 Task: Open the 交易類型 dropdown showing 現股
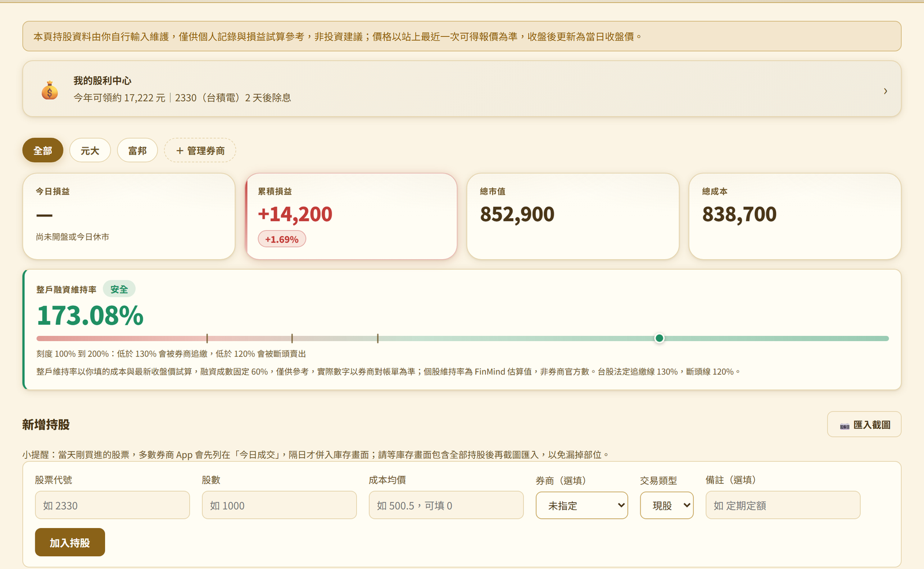coord(666,506)
